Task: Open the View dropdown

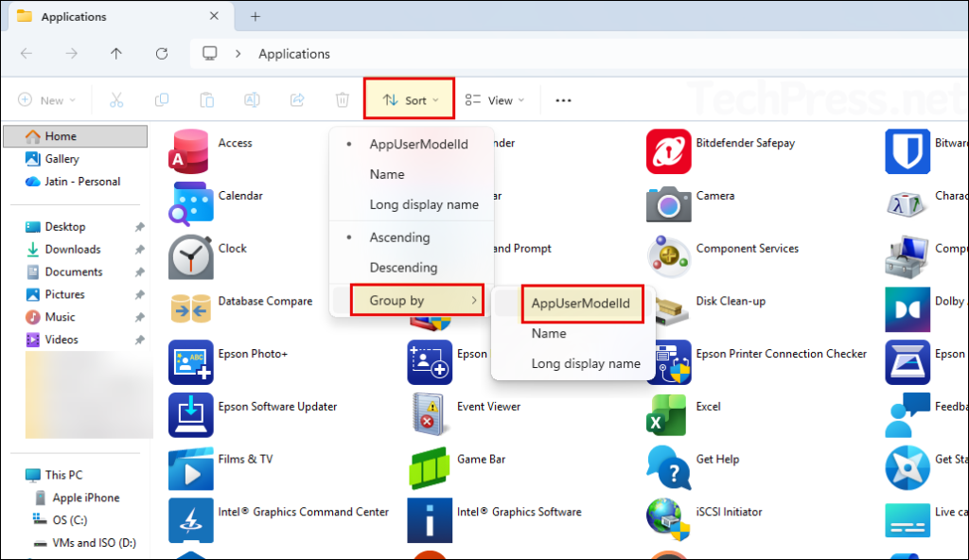Action: pos(494,99)
